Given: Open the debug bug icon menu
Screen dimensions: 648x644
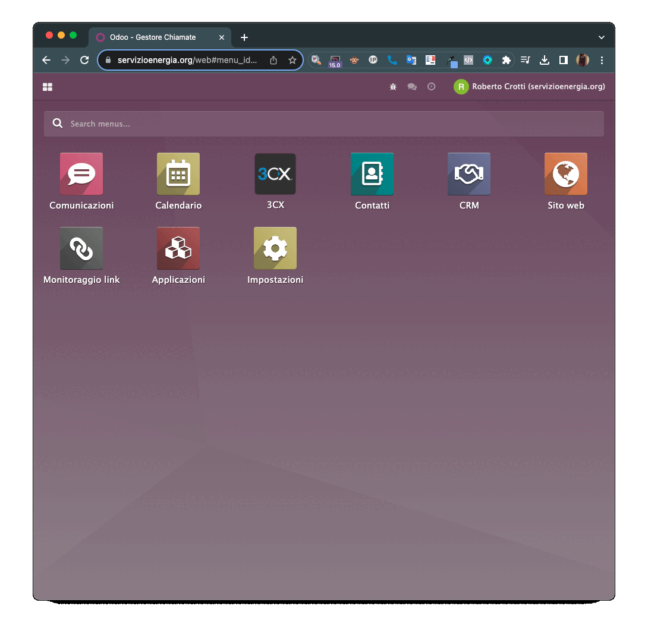Looking at the screenshot, I should pyautogui.click(x=393, y=87).
